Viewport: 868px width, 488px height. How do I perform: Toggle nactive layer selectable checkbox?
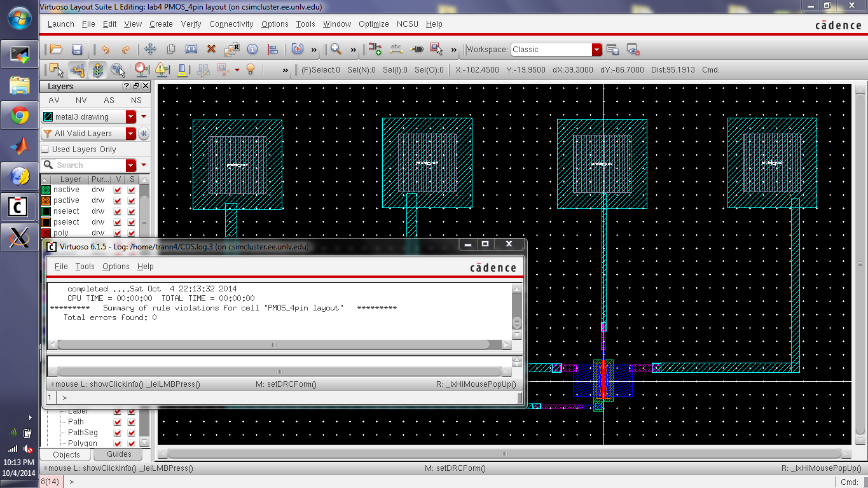[132, 190]
